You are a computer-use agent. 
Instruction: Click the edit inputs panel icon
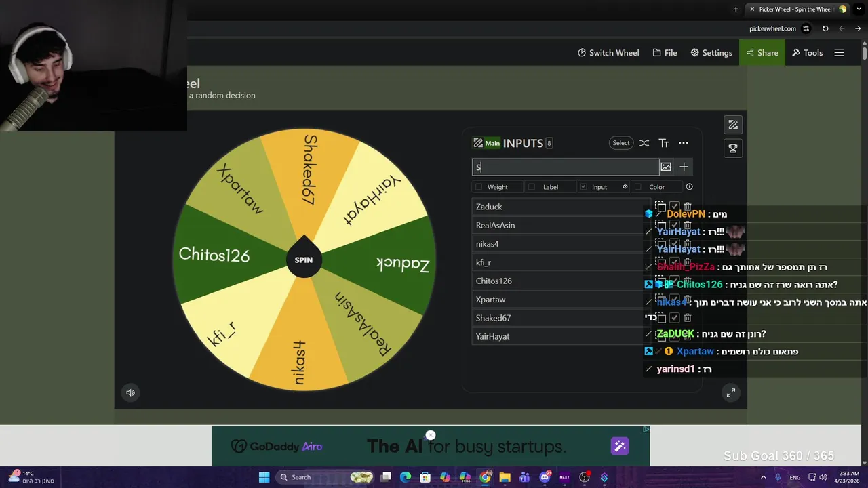click(x=733, y=125)
